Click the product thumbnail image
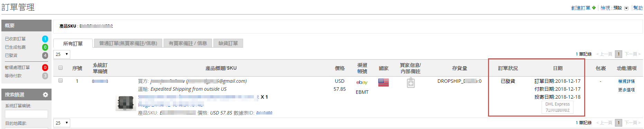 (x=126, y=103)
